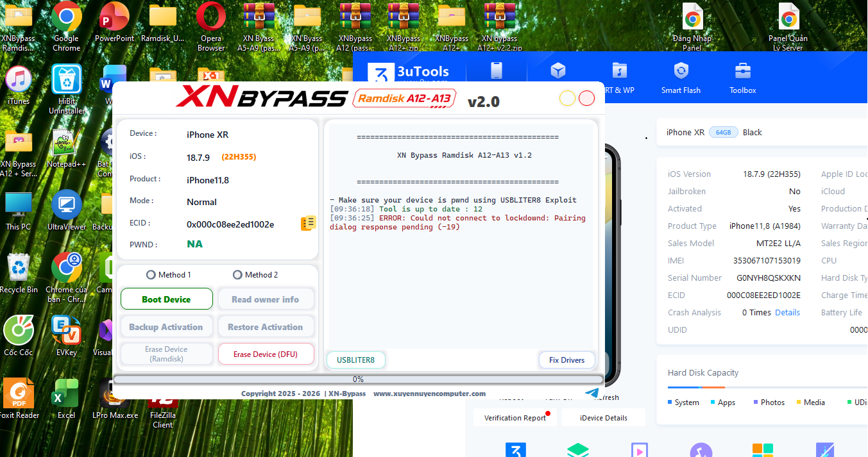
Task: Click serial number G0NYH8QSKXKN
Action: pyautogui.click(x=769, y=278)
